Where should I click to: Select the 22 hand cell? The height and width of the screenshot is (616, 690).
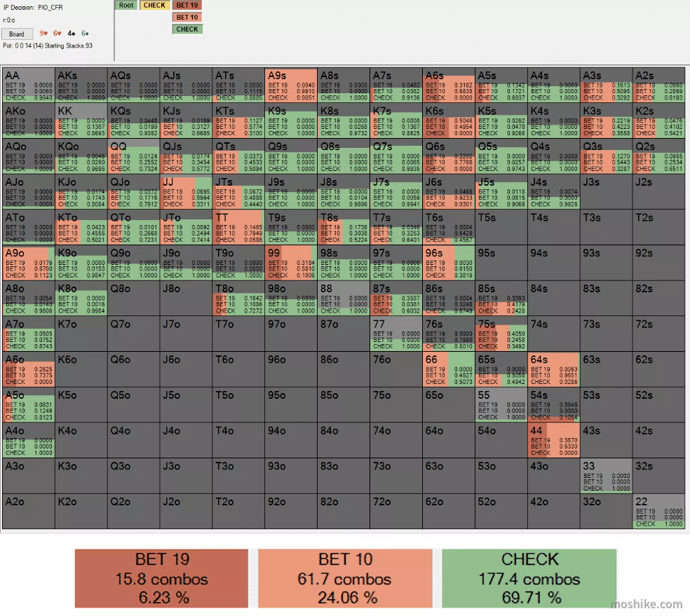pyautogui.click(x=658, y=512)
